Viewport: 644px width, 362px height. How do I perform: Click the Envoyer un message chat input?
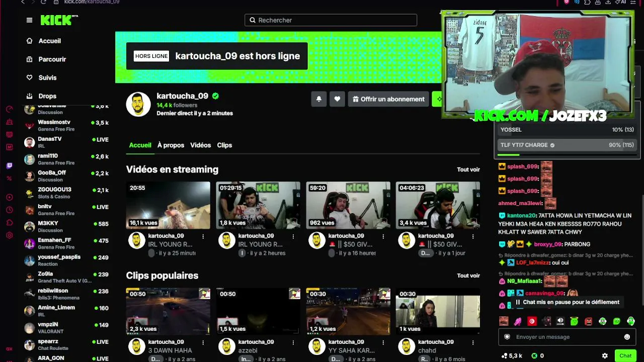[x=567, y=337]
